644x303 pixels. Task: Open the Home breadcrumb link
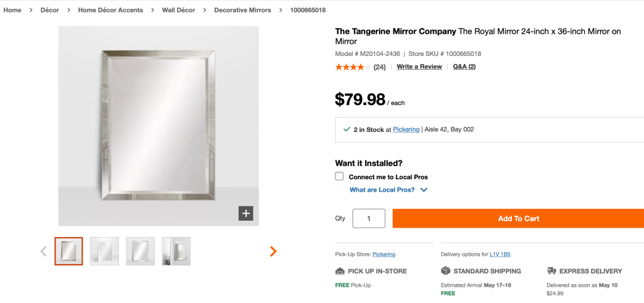pyautogui.click(x=13, y=10)
